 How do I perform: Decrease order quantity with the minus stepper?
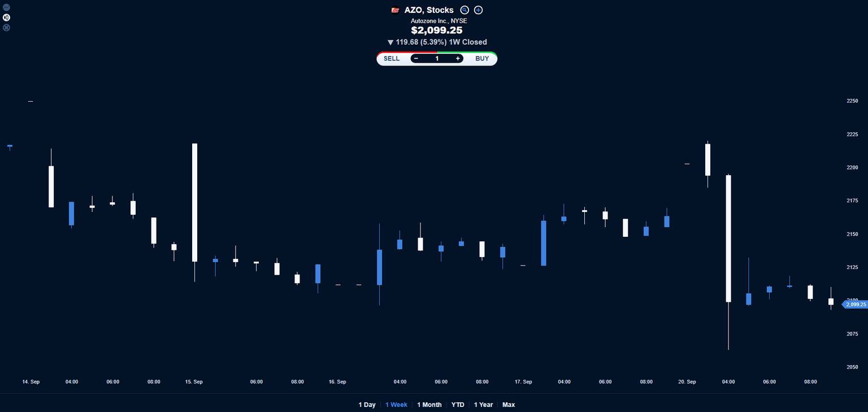416,58
